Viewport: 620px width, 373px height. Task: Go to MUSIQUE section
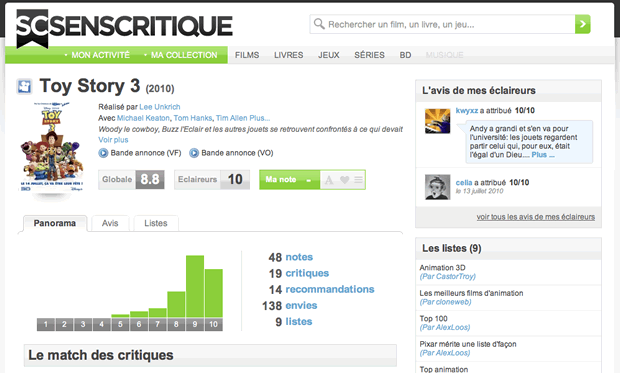[x=444, y=55]
